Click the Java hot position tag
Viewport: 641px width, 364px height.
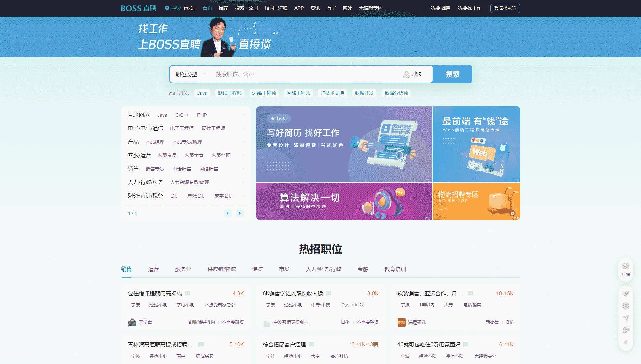click(202, 93)
